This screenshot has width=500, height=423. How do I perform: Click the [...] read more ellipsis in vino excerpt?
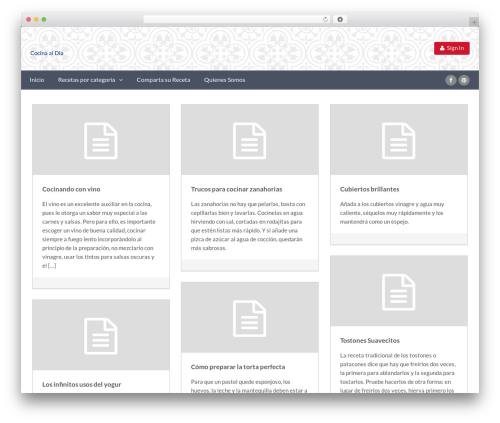pos(52,266)
